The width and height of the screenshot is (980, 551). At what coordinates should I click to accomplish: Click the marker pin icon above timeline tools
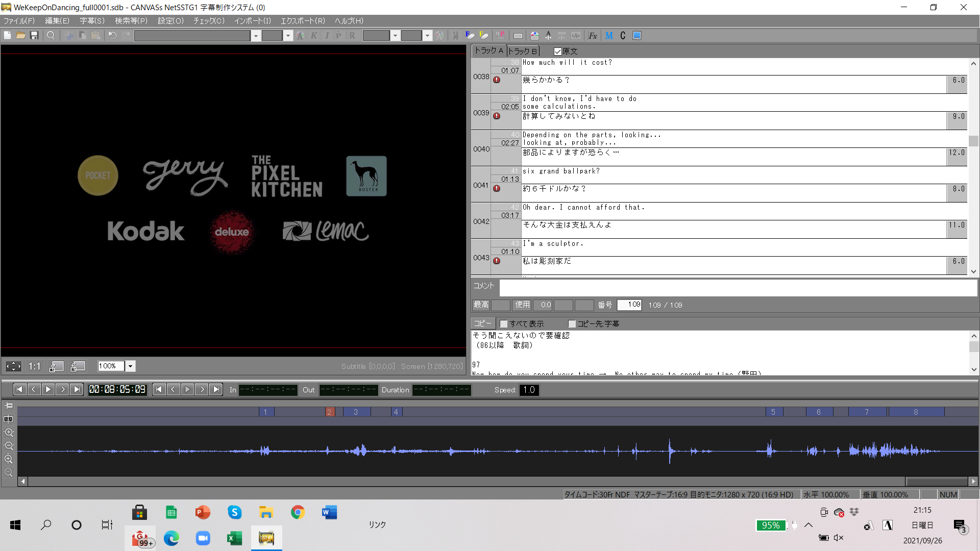(9, 406)
